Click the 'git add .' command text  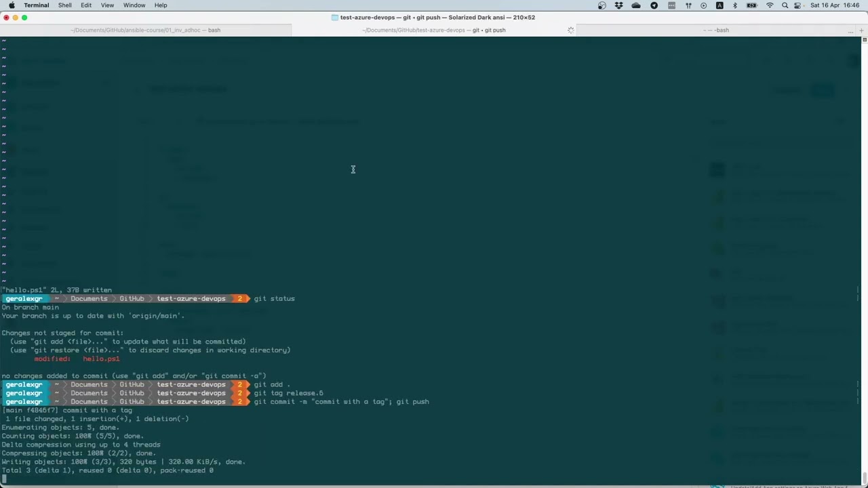[272, 385]
